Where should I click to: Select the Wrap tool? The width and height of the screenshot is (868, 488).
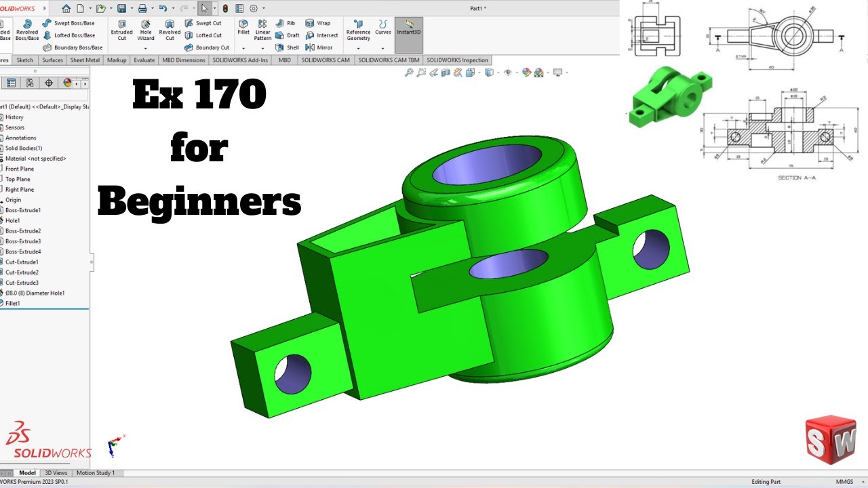pyautogui.click(x=317, y=23)
